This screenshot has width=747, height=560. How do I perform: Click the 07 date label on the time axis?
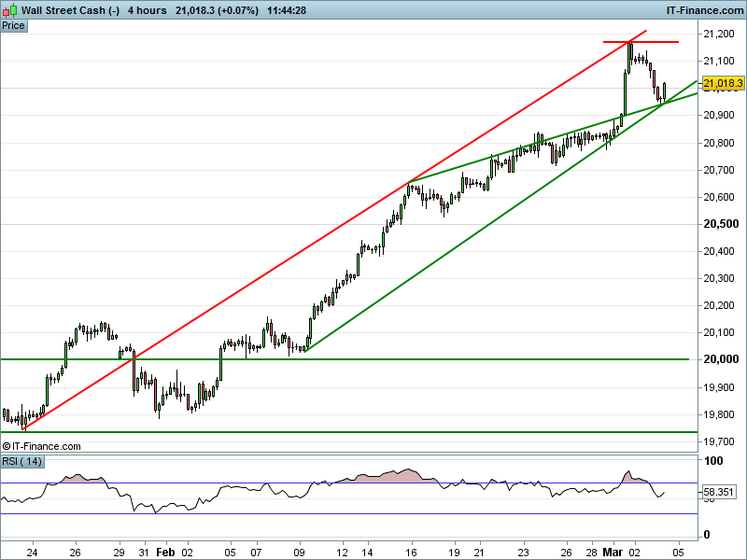(256, 553)
